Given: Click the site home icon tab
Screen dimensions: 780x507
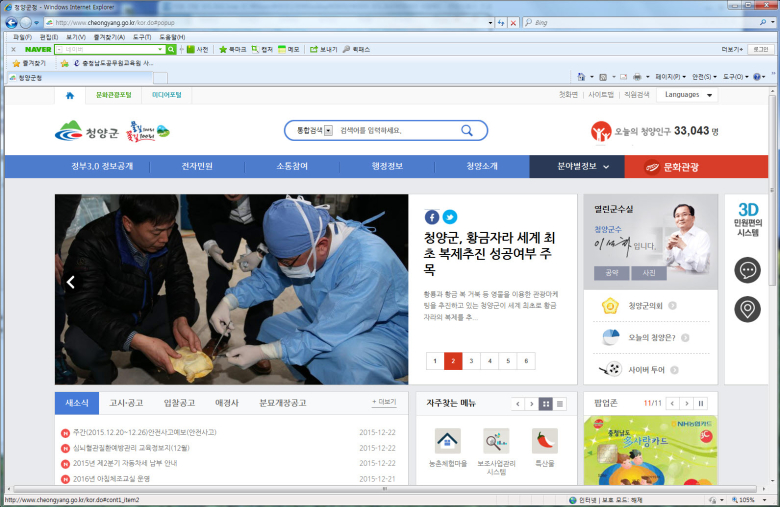Looking at the screenshot, I should click(70, 95).
